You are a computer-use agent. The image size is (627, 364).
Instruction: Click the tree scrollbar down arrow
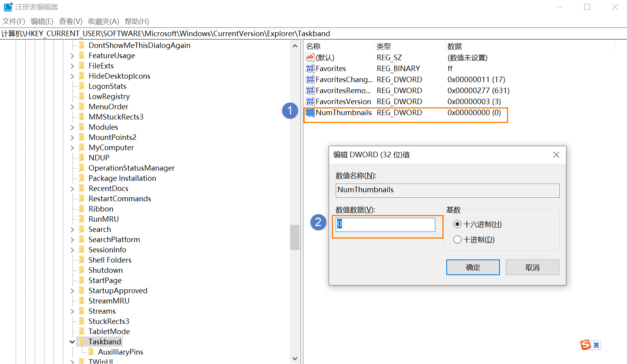[295, 358]
